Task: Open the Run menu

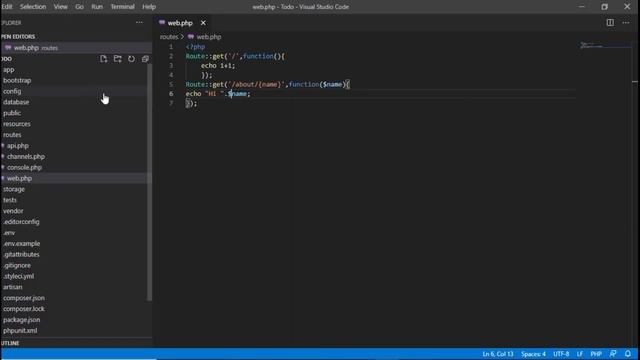Action: (97, 7)
